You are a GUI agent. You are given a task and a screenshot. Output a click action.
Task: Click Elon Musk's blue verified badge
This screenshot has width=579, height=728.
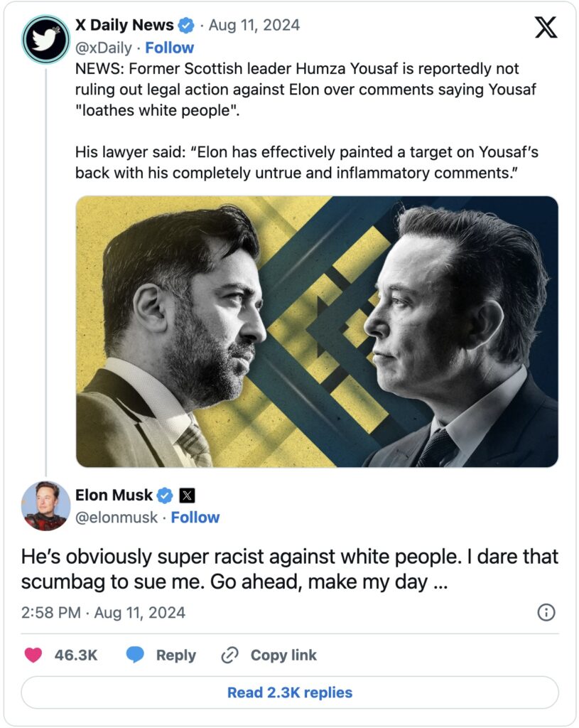pyautogui.click(x=166, y=496)
